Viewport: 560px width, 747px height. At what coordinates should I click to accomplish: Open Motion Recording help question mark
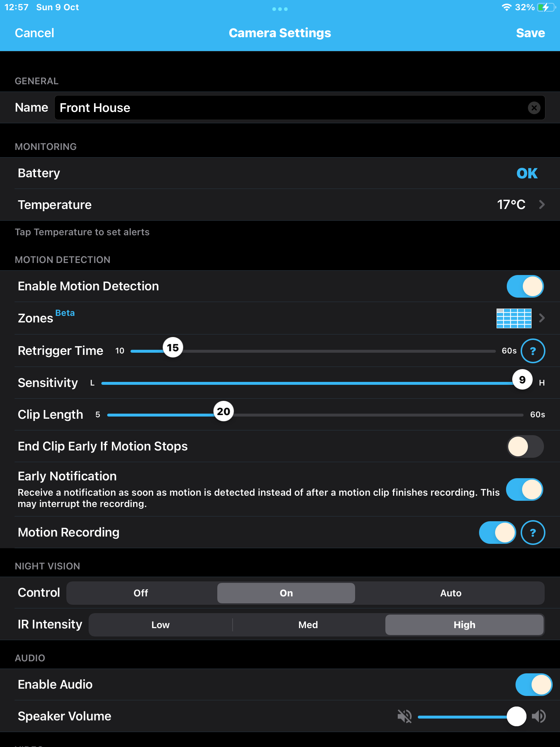click(533, 533)
